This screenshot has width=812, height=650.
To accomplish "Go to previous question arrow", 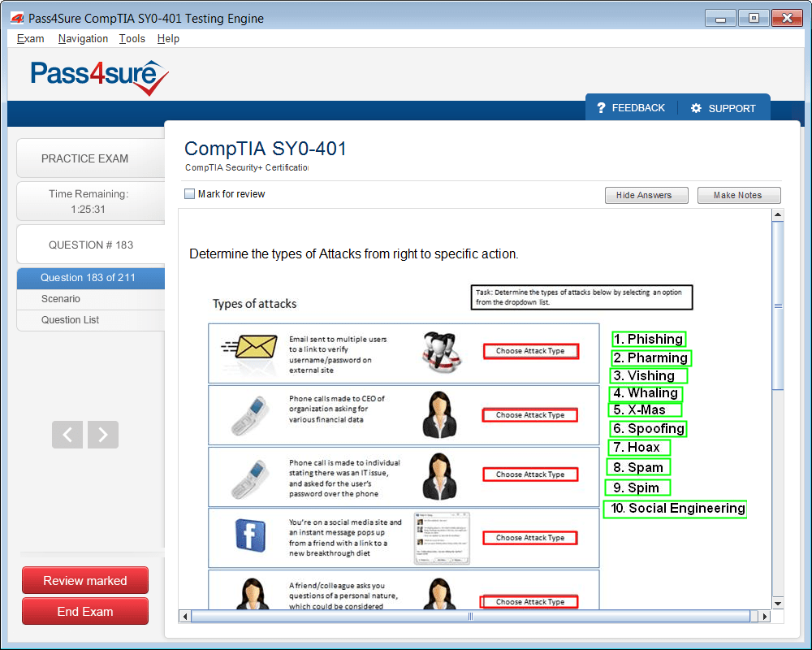I will pos(67,435).
